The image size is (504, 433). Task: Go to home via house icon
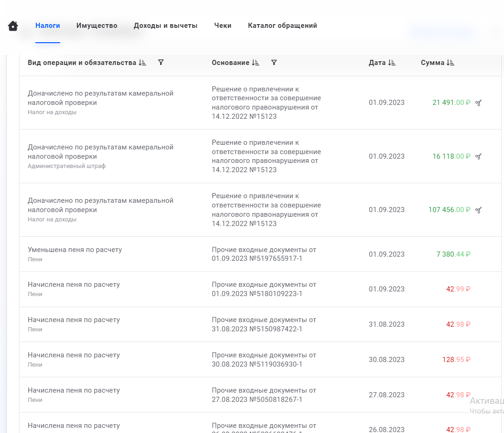[13, 26]
